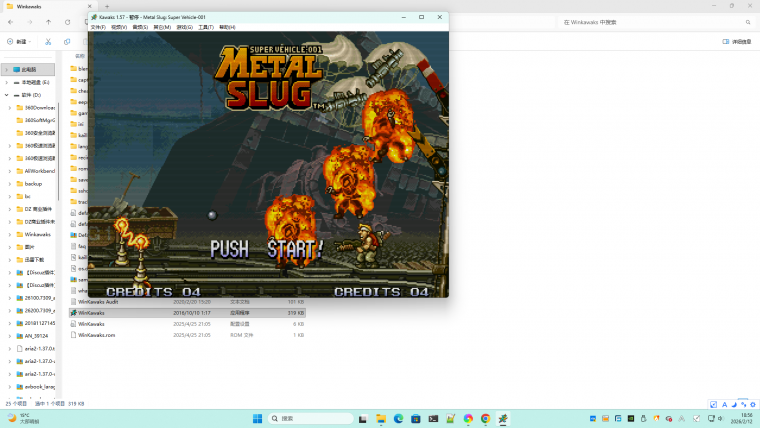760x428 pixels.
Task: Click the navigation pane vertical scrollbar
Action: (59, 150)
